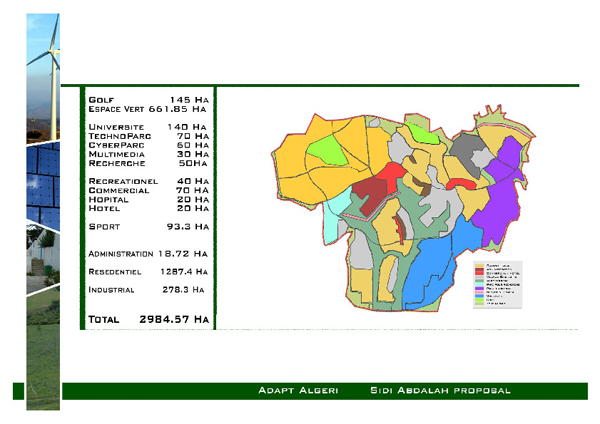The height and width of the screenshot is (424, 600).
Task: Select the Sport 93.3 Ha line
Action: click(x=147, y=227)
